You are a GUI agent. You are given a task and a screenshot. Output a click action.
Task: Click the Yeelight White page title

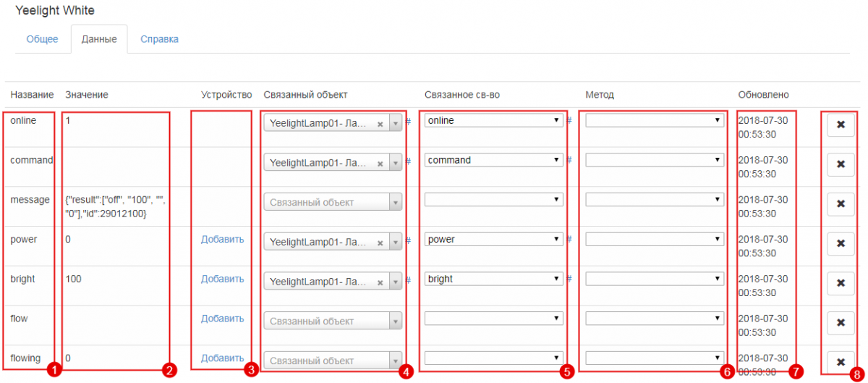(54, 11)
